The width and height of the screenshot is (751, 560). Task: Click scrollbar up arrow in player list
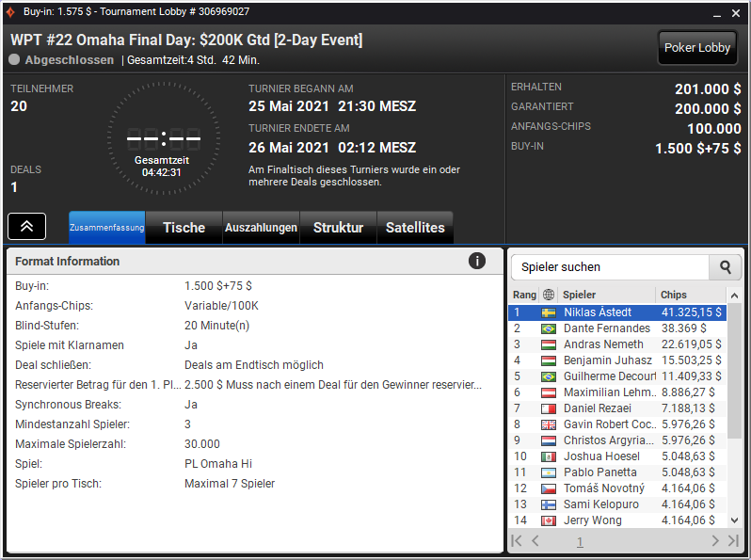click(734, 296)
